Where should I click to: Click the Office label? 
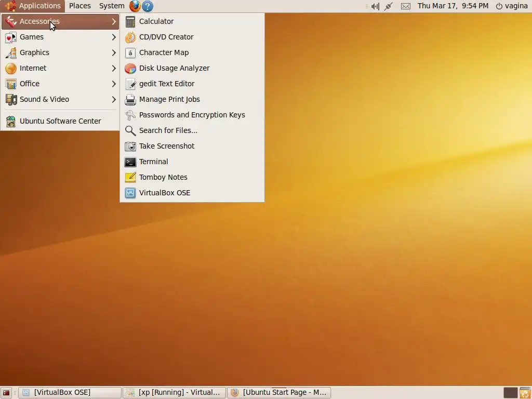coord(30,84)
